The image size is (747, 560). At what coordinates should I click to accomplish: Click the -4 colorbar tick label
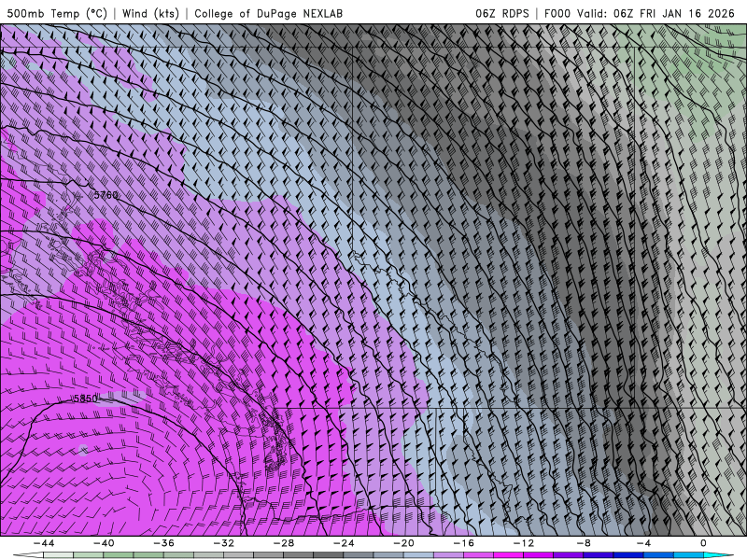643,543
